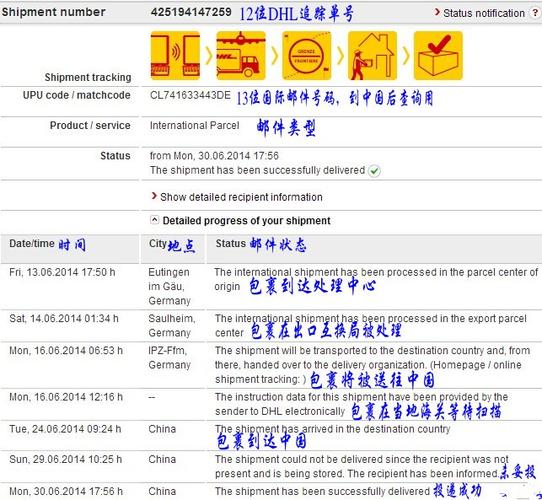Click the airplane and truck transport icon
Image resolution: width=542 pixels, height=500 pixels.
click(241, 55)
